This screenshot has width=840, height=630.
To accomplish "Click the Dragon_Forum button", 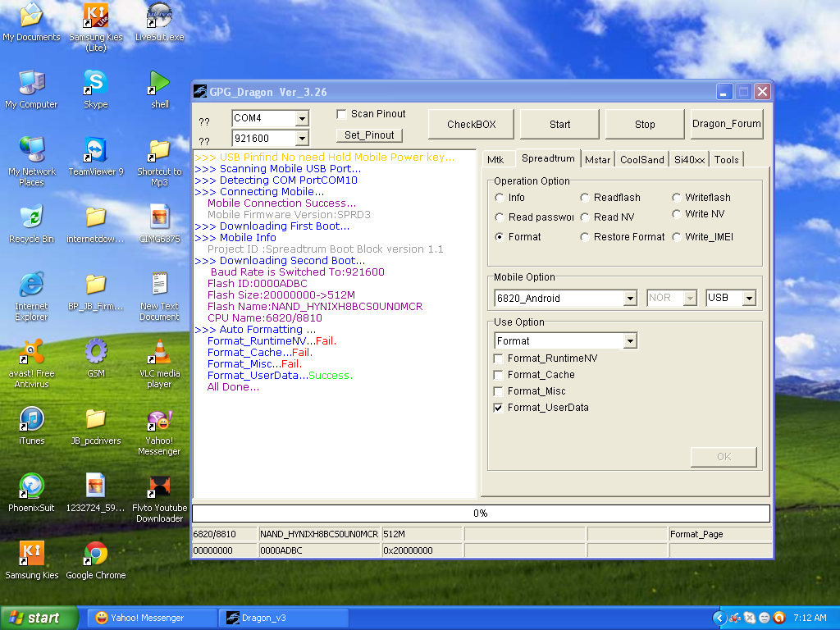I will point(727,124).
